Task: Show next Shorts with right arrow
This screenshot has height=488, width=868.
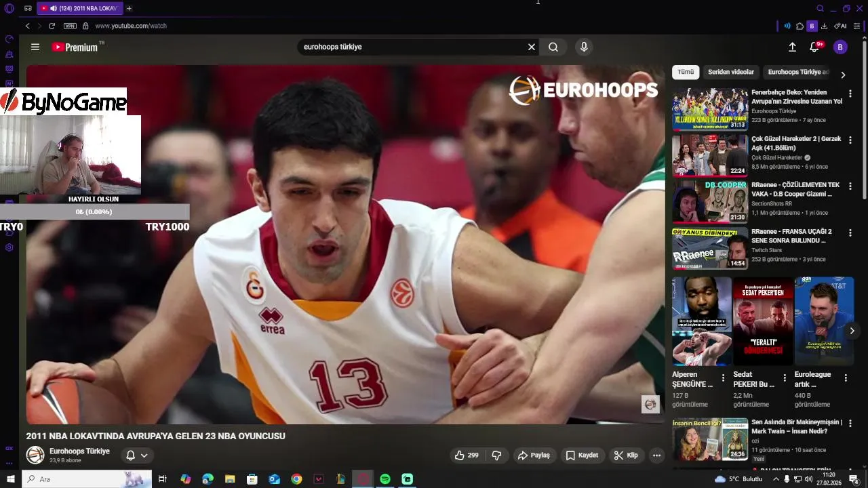Action: tap(852, 331)
